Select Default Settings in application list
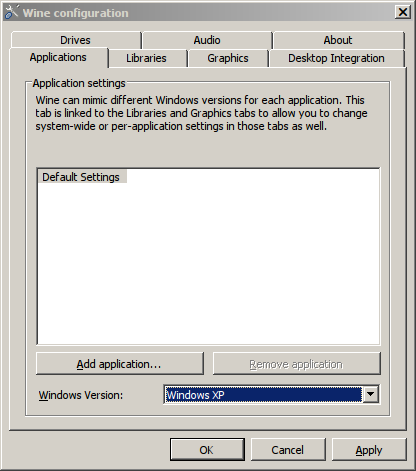The width and height of the screenshot is (416, 471). tap(81, 177)
